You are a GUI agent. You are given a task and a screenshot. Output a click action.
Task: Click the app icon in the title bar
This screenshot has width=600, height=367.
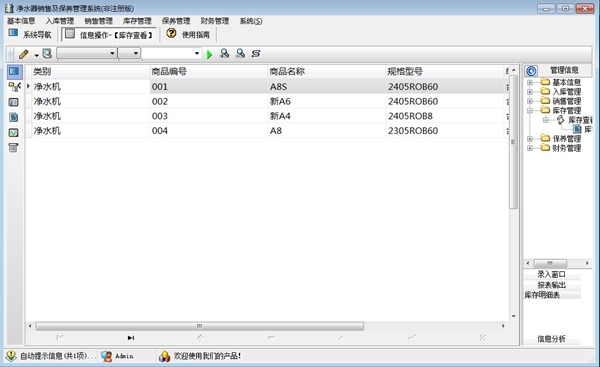coord(9,8)
